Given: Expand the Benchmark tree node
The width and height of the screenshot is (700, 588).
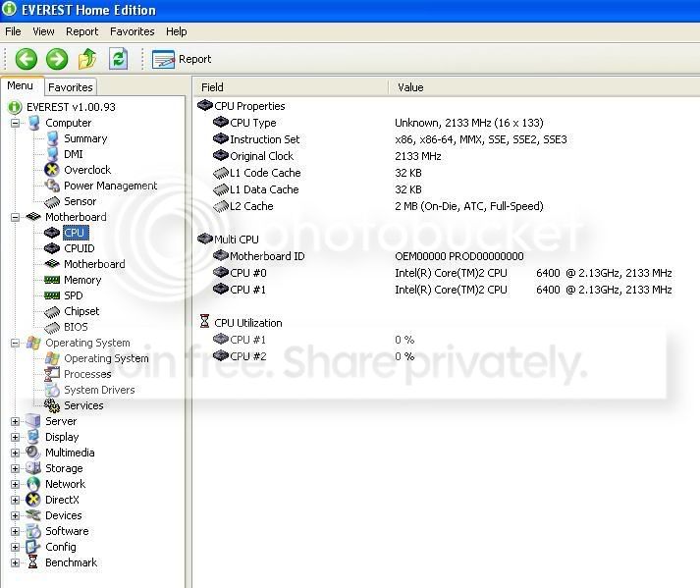Looking at the screenshot, I should [x=15, y=562].
